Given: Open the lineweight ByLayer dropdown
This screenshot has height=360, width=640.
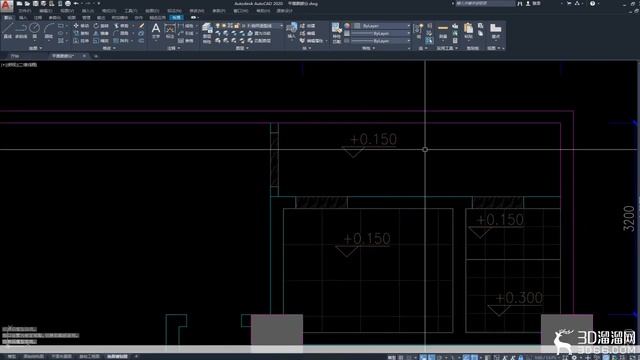Looking at the screenshot, I should pyautogui.click(x=382, y=33).
